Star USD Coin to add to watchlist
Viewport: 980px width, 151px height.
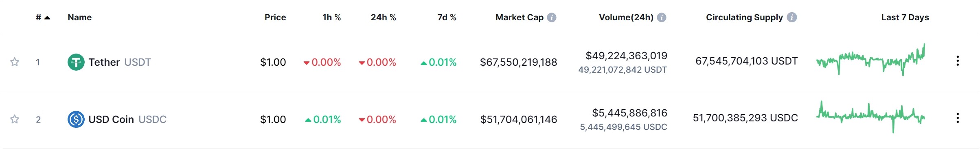(15, 119)
